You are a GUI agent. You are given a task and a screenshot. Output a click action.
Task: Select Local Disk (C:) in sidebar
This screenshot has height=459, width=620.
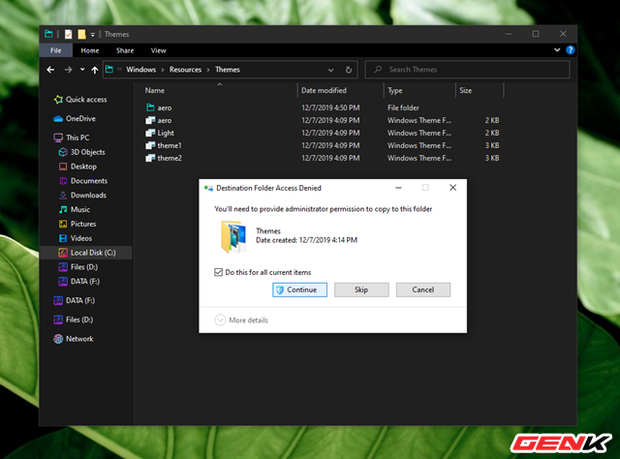click(x=93, y=253)
